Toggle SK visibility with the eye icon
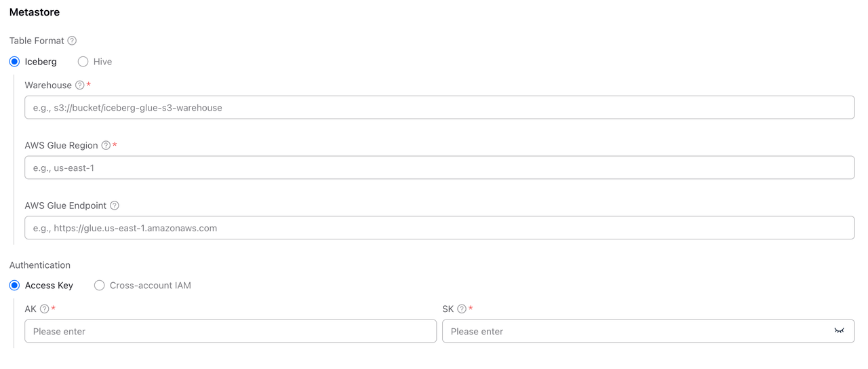The width and height of the screenshot is (868, 369). pyautogui.click(x=840, y=331)
